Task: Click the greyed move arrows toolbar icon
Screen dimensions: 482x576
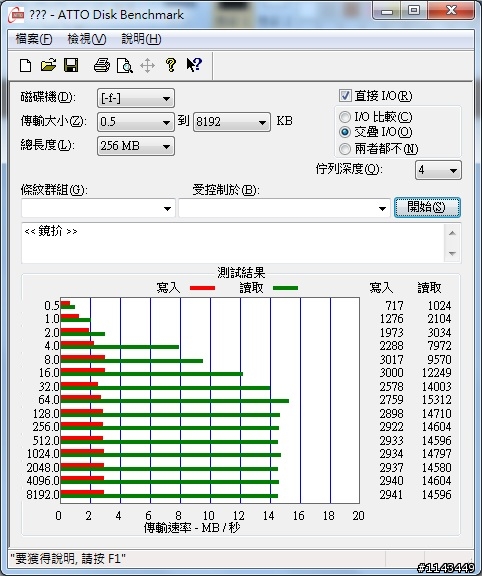Action: (x=147, y=66)
